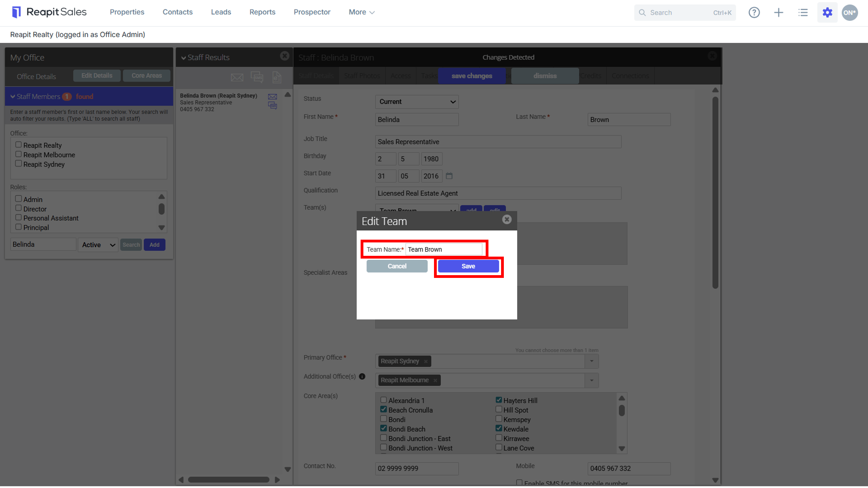Open the settings gear icon
The width and height of the screenshot is (868, 488).
point(827,13)
